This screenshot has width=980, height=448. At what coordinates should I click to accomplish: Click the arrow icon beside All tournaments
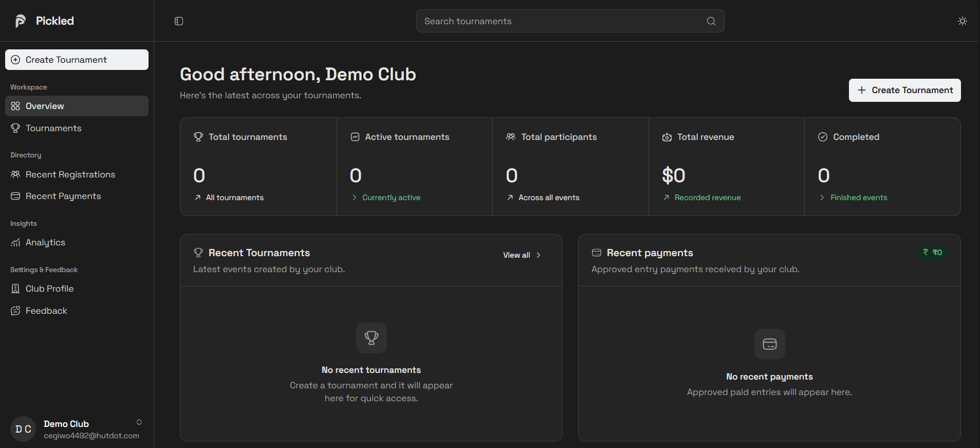[198, 198]
